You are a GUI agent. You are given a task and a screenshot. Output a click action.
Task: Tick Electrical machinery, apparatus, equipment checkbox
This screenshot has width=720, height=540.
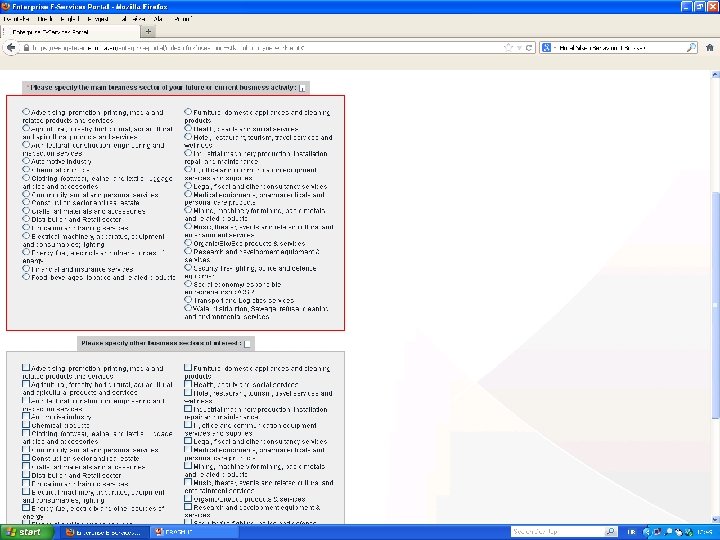pos(26,492)
